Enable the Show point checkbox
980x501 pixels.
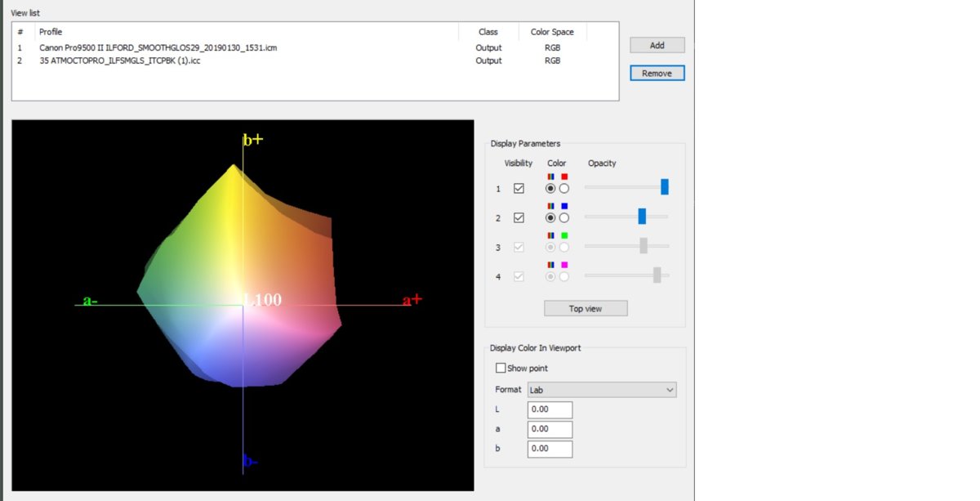point(501,369)
